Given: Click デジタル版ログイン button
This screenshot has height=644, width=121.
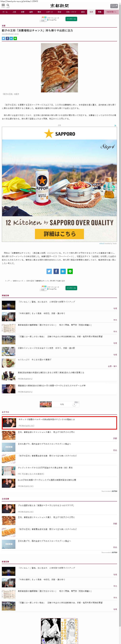Looking at the screenshot, I should (x=114, y=6).
